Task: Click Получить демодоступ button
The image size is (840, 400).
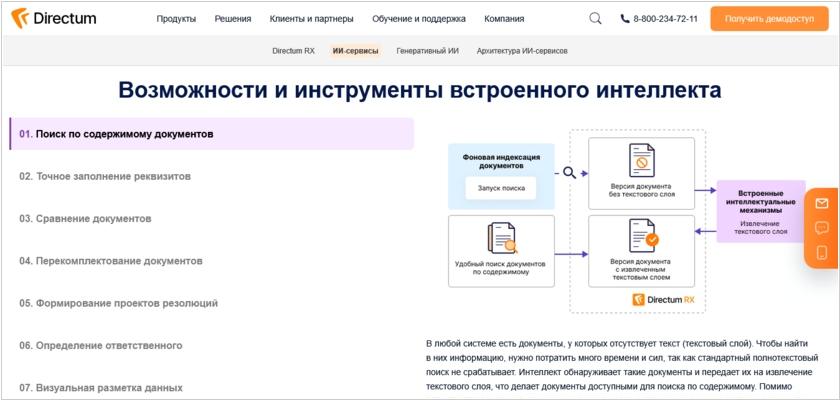Action: tap(769, 19)
